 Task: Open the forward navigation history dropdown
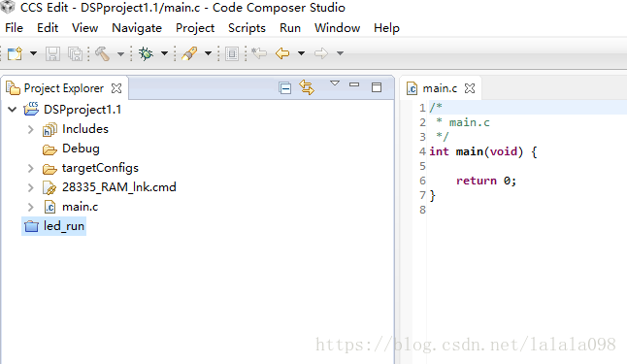point(340,53)
